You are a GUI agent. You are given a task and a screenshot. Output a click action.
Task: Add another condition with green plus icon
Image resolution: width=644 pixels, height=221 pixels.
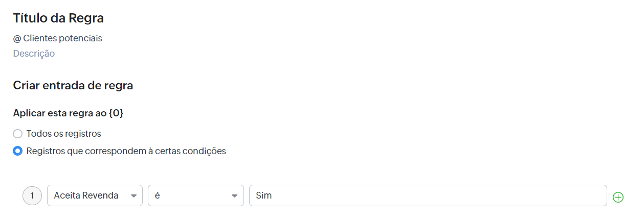(618, 197)
